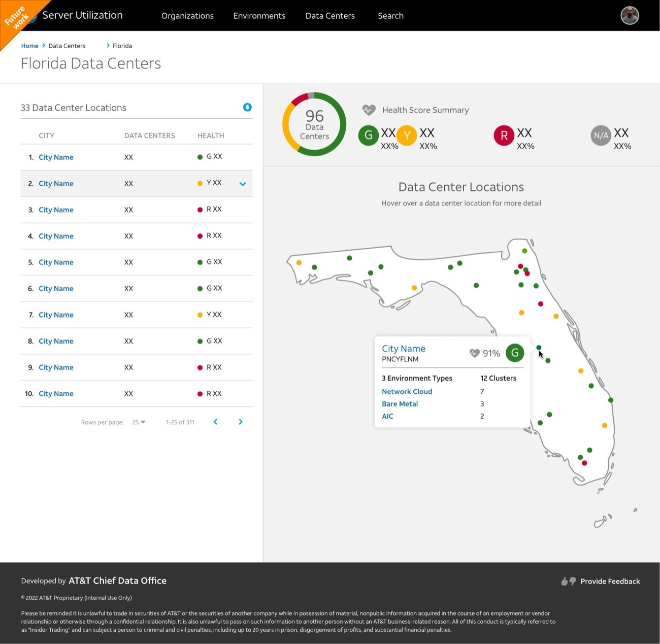This screenshot has width=660, height=644.
Task: Open City Name link in row 1
Action: 56,157
